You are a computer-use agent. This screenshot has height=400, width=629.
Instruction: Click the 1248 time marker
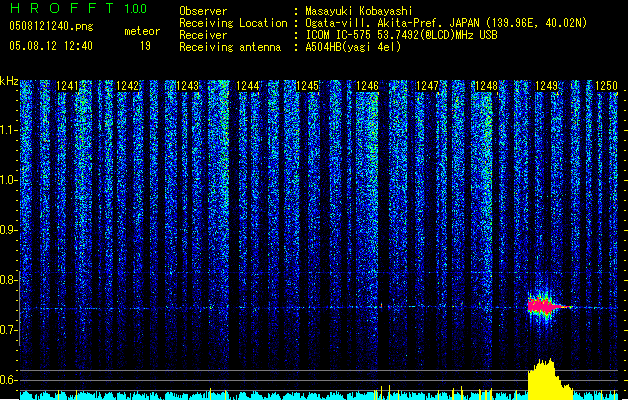[x=487, y=86]
